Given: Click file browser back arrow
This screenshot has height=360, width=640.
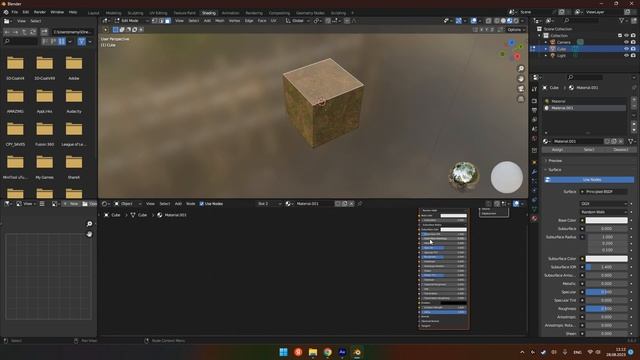Looking at the screenshot, I should (7, 32).
